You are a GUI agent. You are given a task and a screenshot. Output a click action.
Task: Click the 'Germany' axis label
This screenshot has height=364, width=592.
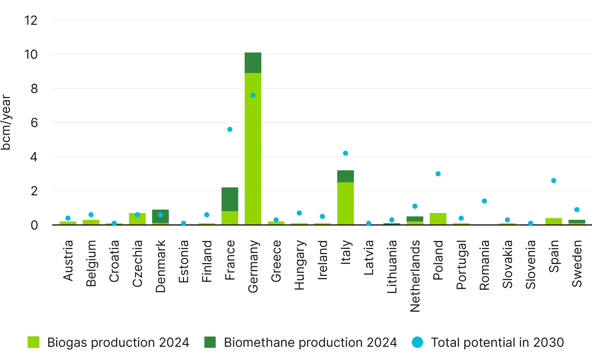pos(253,267)
